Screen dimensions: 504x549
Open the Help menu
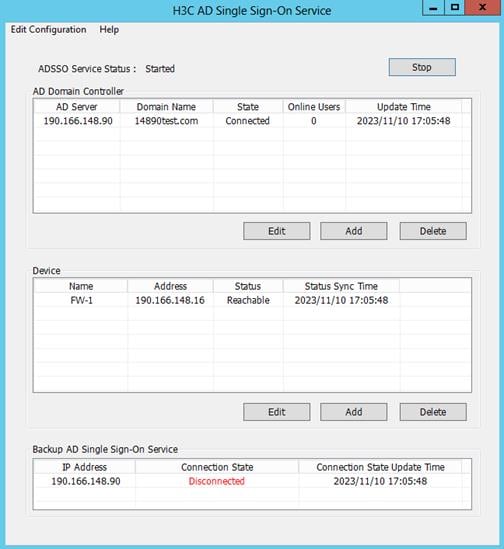coord(109,30)
